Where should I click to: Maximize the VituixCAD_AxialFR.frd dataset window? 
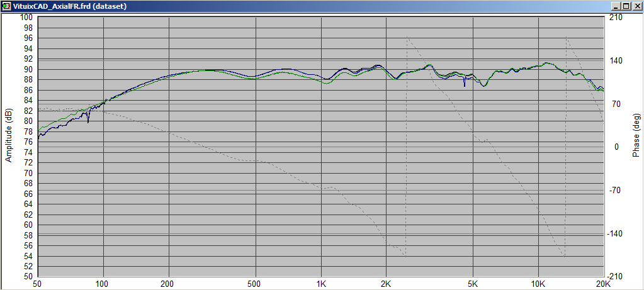(x=626, y=6)
